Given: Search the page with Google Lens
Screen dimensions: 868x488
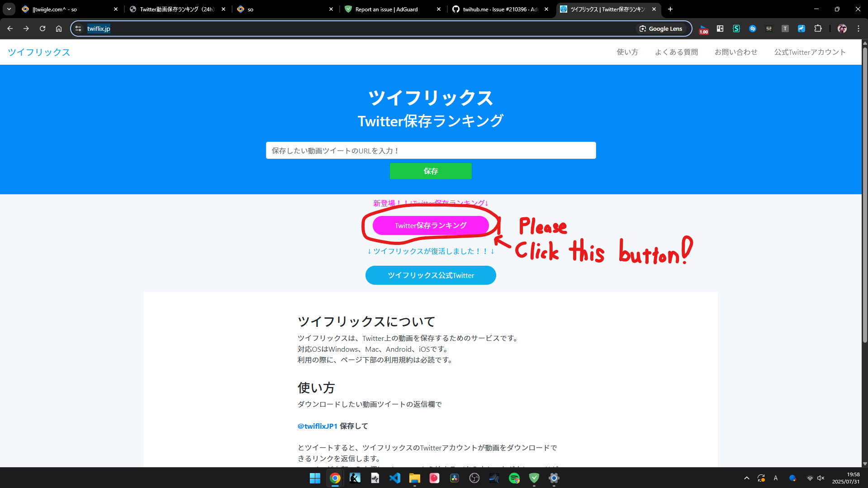Looking at the screenshot, I should (661, 29).
